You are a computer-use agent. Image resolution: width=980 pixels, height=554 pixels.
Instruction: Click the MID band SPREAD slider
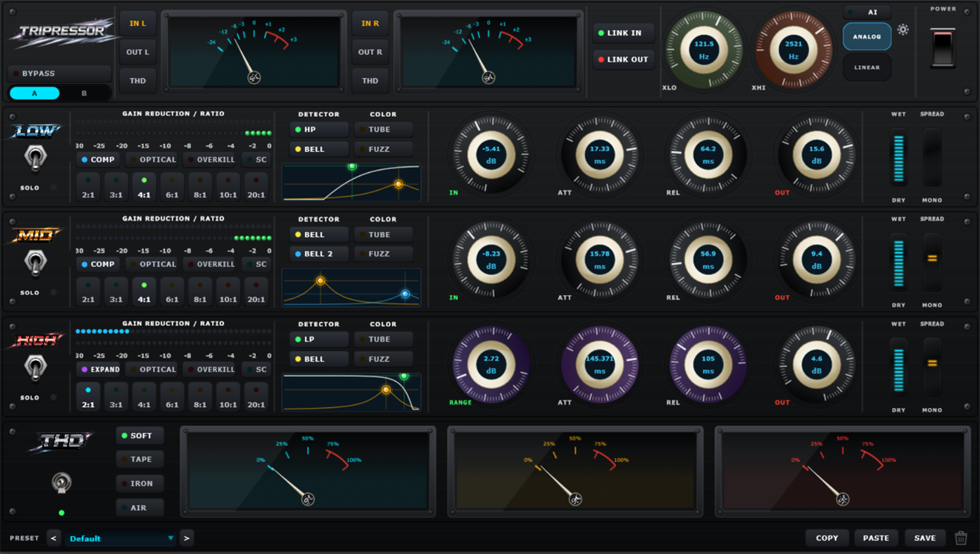pyautogui.click(x=932, y=262)
